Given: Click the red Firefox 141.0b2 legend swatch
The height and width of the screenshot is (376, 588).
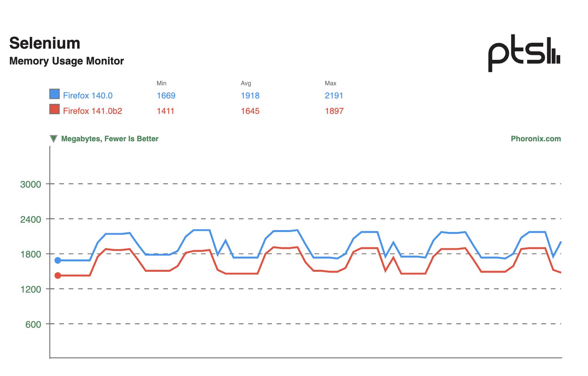Looking at the screenshot, I should coord(54,109).
